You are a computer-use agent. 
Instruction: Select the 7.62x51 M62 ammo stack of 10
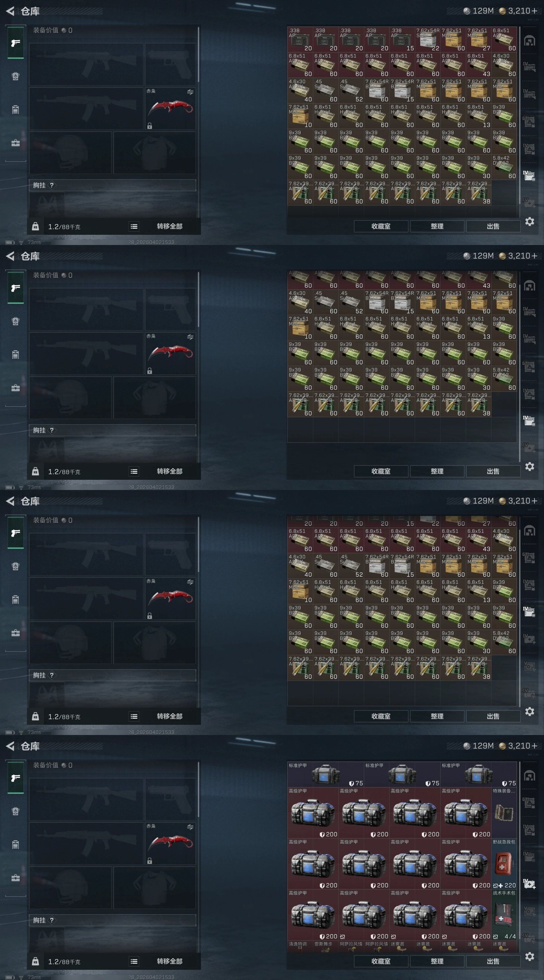coord(300,116)
